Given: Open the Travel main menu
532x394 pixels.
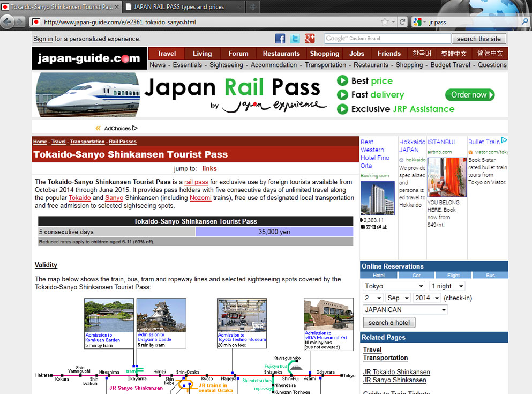Looking at the screenshot, I should [166, 53].
